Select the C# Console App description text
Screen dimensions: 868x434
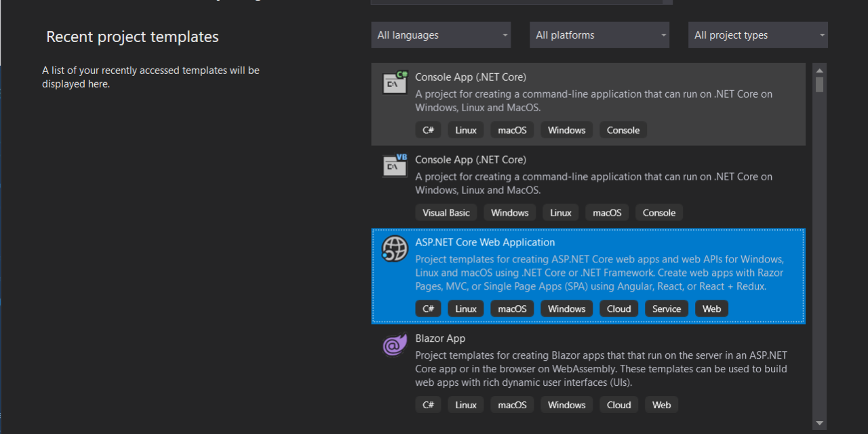coord(593,101)
